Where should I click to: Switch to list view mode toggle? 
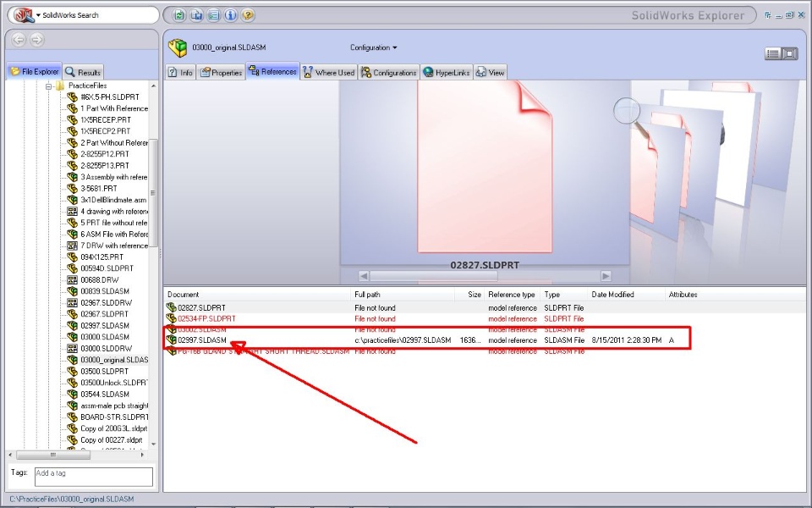[x=772, y=53]
